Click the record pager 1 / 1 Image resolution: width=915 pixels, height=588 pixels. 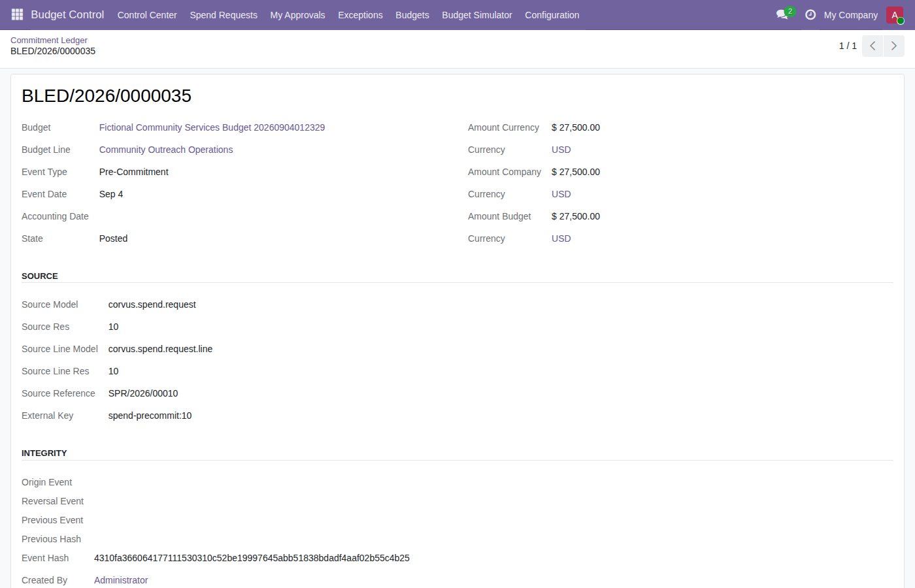(x=848, y=46)
